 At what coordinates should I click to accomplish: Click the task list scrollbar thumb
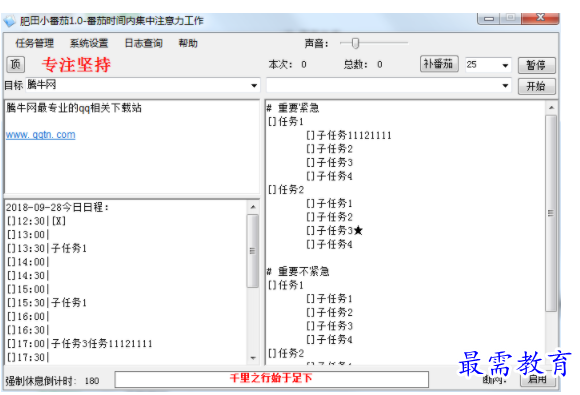pyautogui.click(x=551, y=213)
